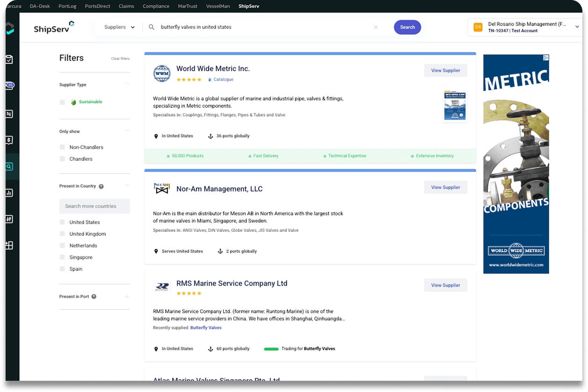
Task: View Supplier for World Wide Metric Inc.
Action: pyautogui.click(x=446, y=70)
